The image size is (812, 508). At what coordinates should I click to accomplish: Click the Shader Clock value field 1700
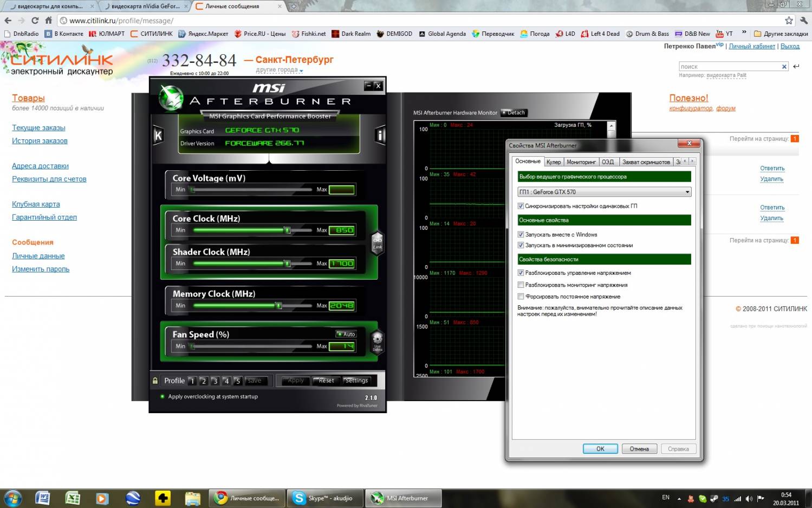point(342,264)
